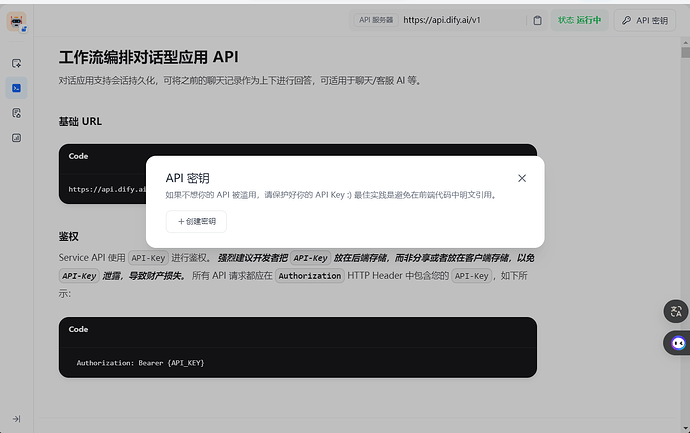Click the page description about 会话持久化

click(x=240, y=81)
